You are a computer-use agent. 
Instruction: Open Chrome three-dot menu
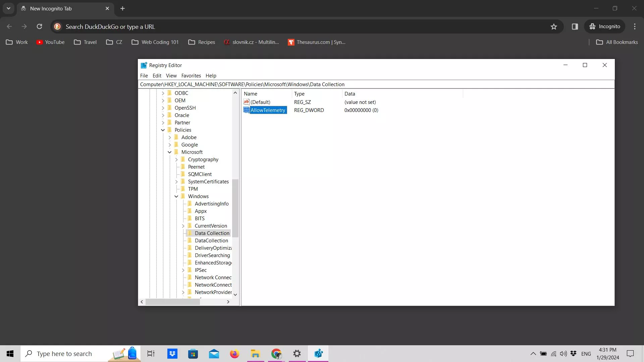click(x=635, y=26)
